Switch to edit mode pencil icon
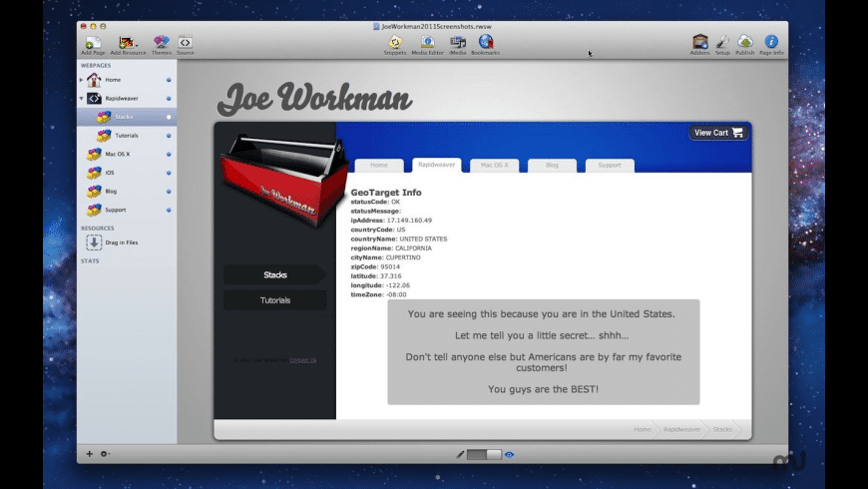The height and width of the screenshot is (489, 868). [460, 455]
